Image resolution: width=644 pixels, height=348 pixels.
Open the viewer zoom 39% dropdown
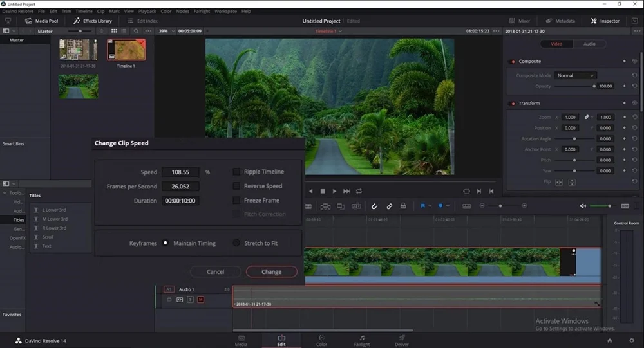point(167,31)
